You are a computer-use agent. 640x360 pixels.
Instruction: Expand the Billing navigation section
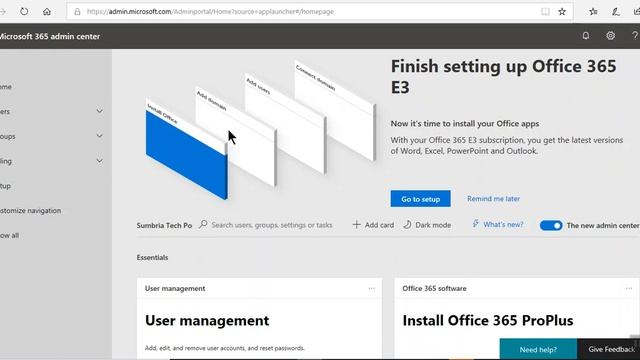pyautogui.click(x=100, y=161)
